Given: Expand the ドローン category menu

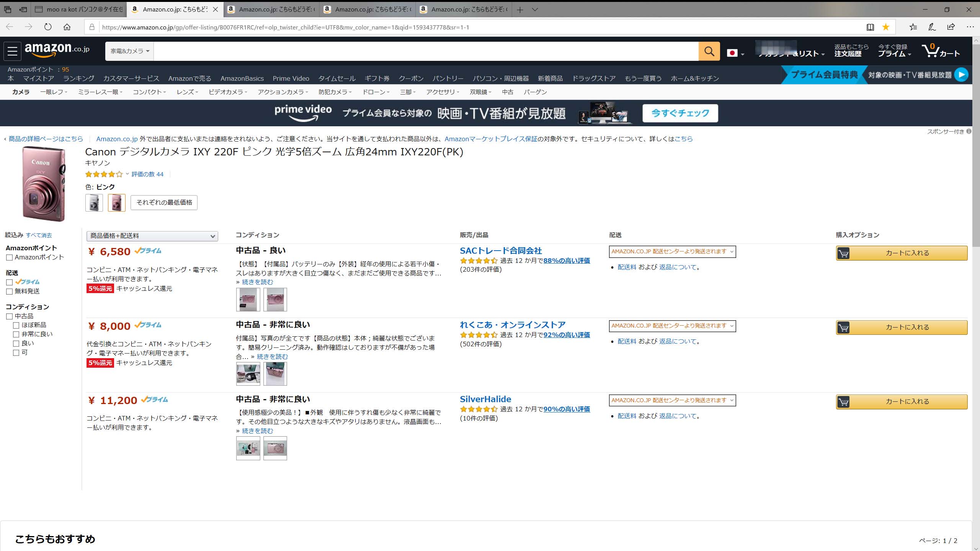Looking at the screenshot, I should [x=376, y=92].
